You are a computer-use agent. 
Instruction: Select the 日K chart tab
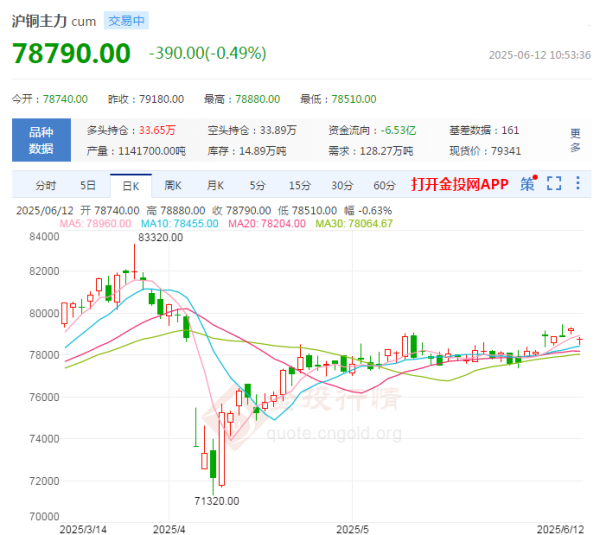point(130,185)
